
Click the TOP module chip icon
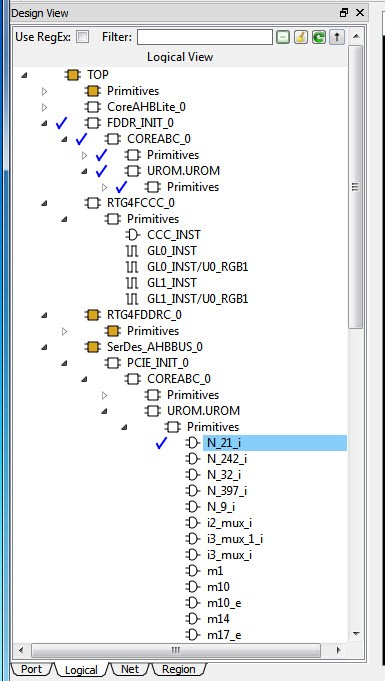point(73,75)
